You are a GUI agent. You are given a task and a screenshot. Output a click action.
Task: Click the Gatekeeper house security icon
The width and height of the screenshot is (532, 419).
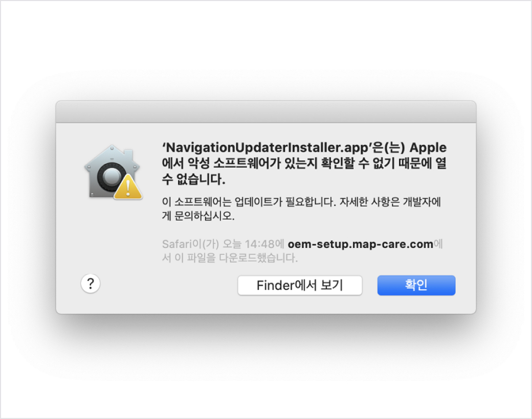(x=113, y=172)
